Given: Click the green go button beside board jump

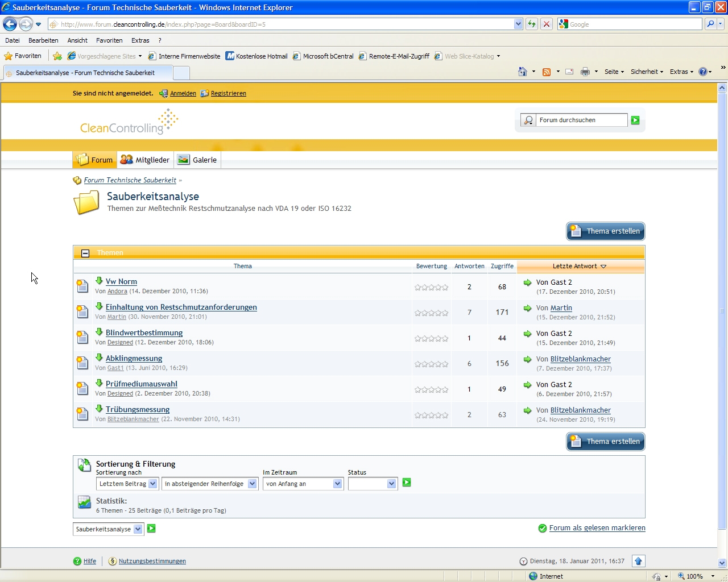Looking at the screenshot, I should click(x=151, y=529).
